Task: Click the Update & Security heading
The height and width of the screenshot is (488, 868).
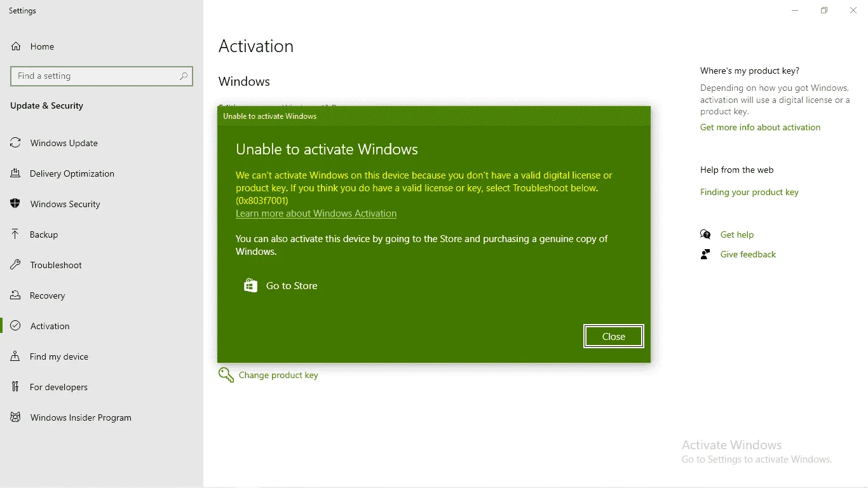Action: (46, 105)
